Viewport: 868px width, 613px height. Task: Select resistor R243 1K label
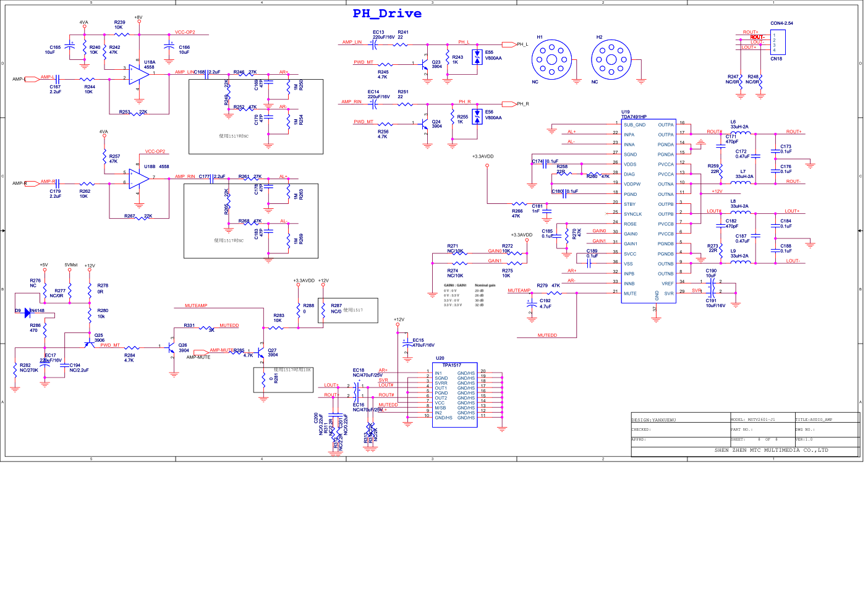(457, 59)
